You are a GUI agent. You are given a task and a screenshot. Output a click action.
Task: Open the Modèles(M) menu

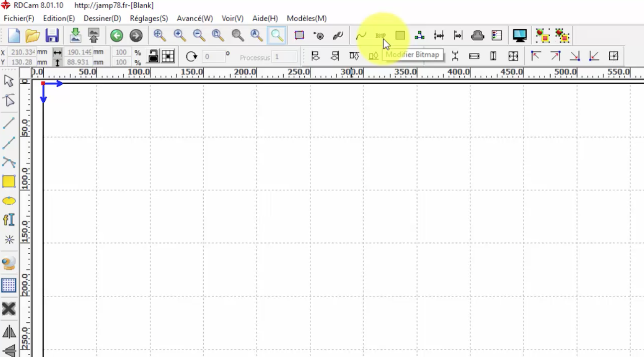[307, 19]
